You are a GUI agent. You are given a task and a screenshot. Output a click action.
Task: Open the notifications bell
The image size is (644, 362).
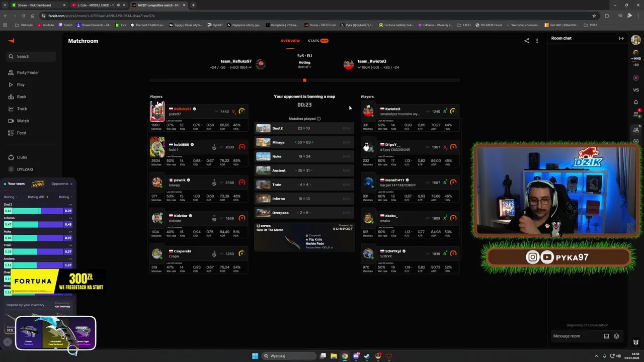pyautogui.click(x=636, y=102)
